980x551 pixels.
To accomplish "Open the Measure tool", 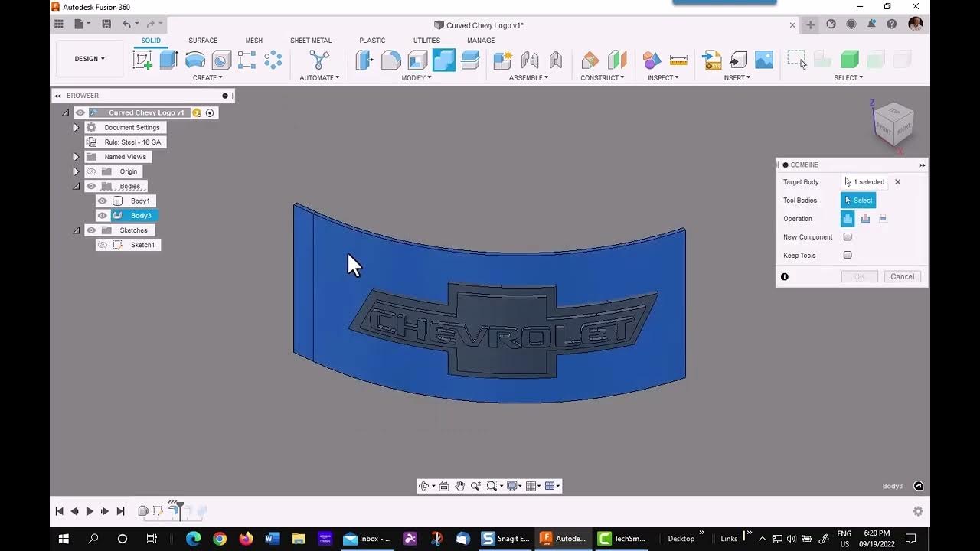I will [678, 60].
